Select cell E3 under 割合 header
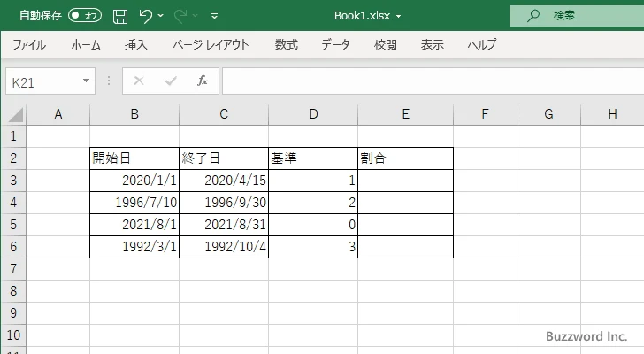This screenshot has height=354, width=644. pos(405,180)
